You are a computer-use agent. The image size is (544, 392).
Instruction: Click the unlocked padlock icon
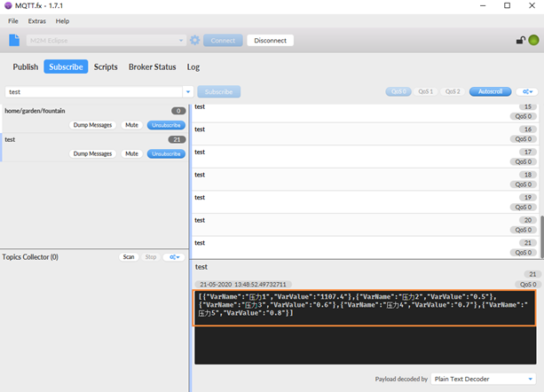pyautogui.click(x=520, y=40)
